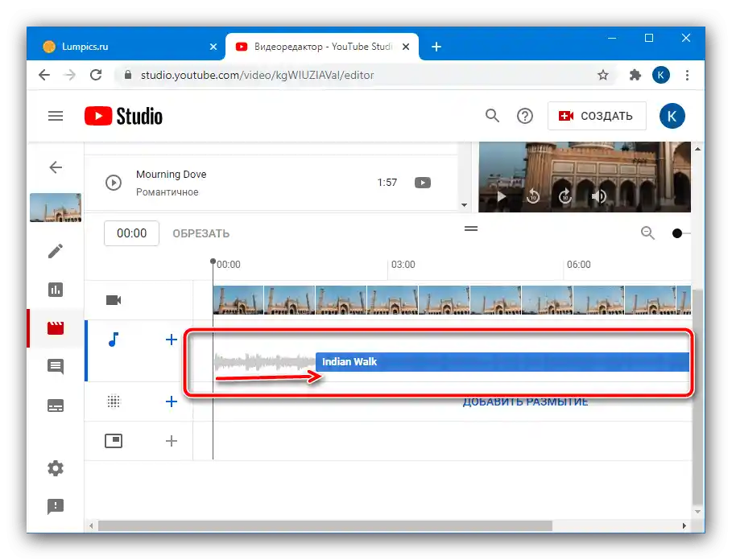The width and height of the screenshot is (732, 560).
Task: Click the vertical scrollbar thumb
Action: point(697,397)
